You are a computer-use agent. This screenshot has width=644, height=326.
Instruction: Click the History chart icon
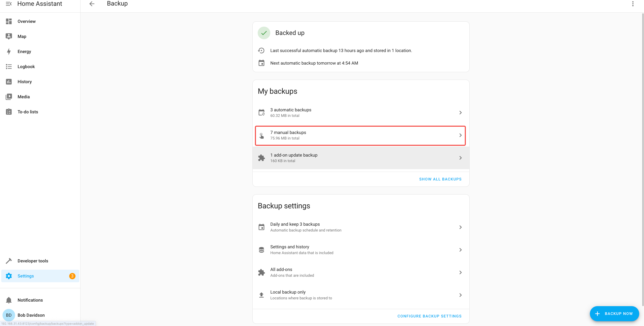(9, 82)
